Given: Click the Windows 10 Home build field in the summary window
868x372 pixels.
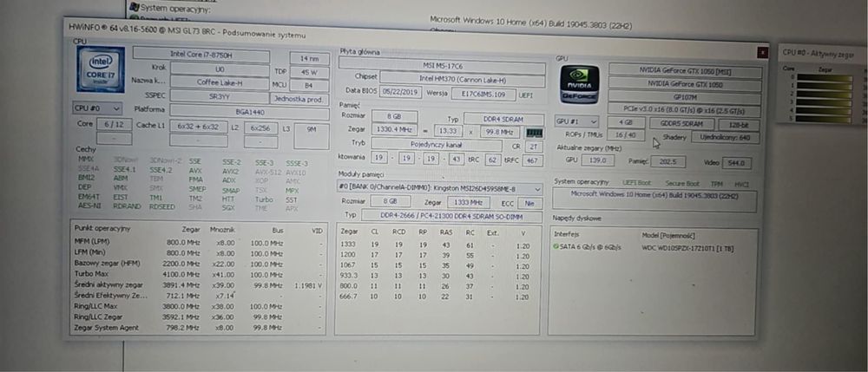Looking at the screenshot, I should tap(654, 199).
